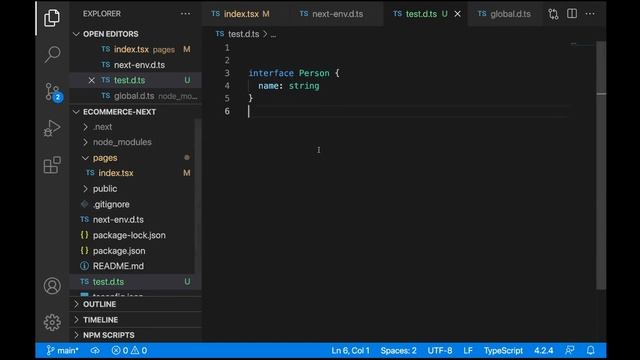The image size is (640, 360).
Task: Change encoding via UTF-8
Action: (x=440, y=351)
